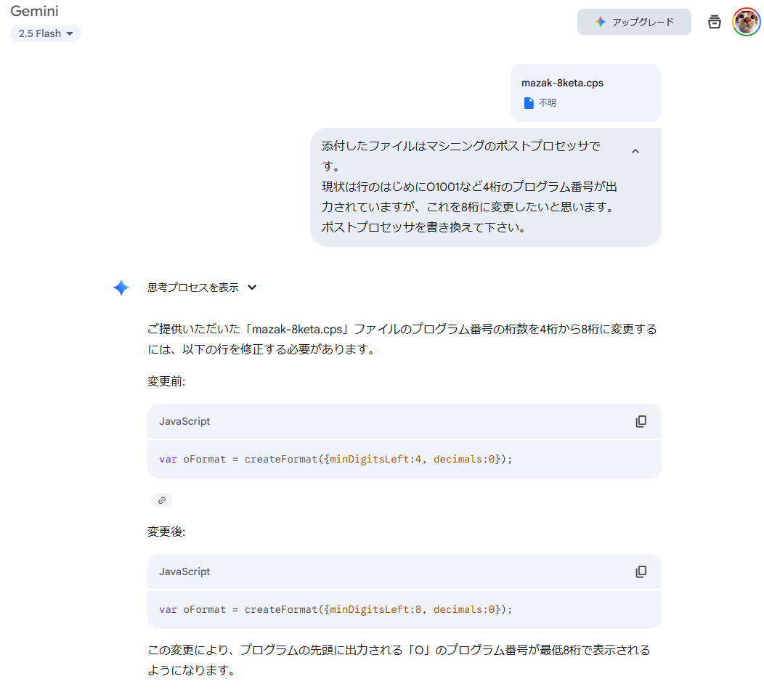764x700 pixels.
Task: Click the source link chip icon
Action: 162,500
